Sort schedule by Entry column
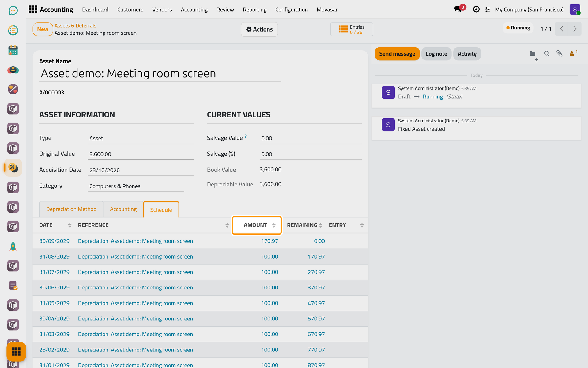This screenshot has height=368, width=588. [x=346, y=225]
